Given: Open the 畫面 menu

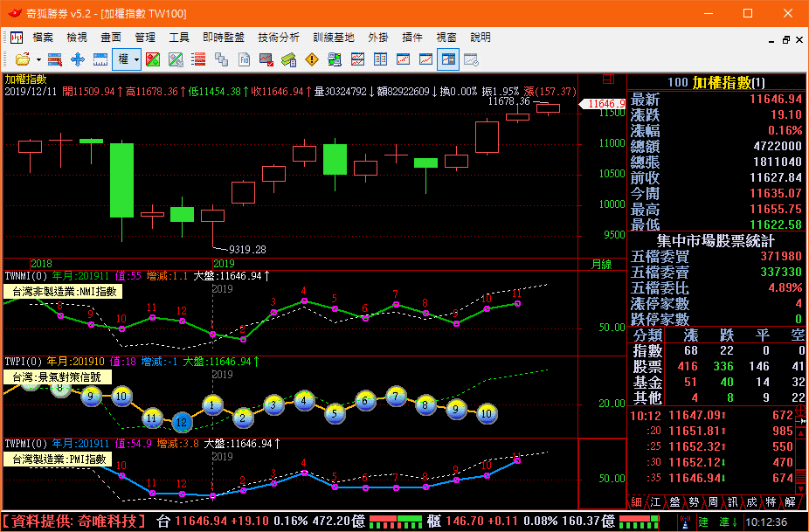Looking at the screenshot, I should point(111,38).
